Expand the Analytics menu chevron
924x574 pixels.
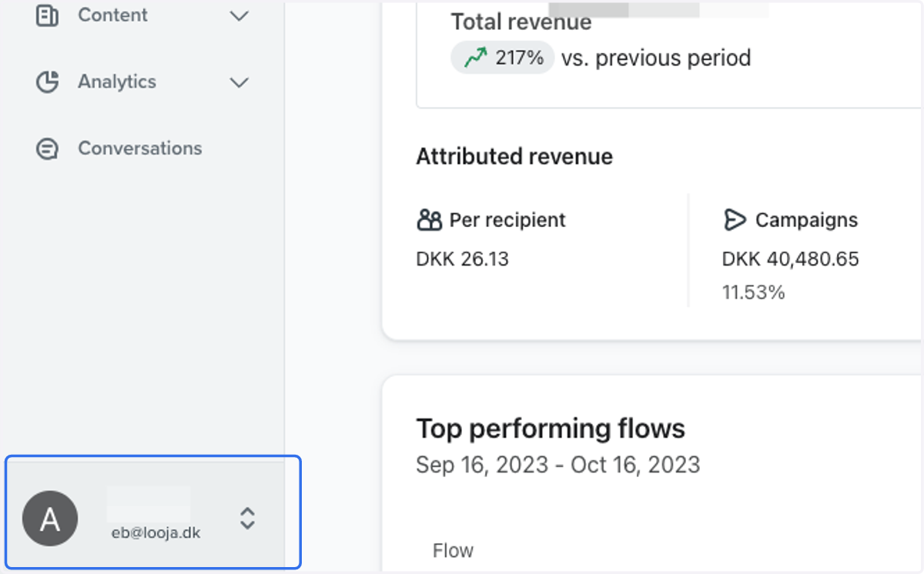pyautogui.click(x=239, y=82)
